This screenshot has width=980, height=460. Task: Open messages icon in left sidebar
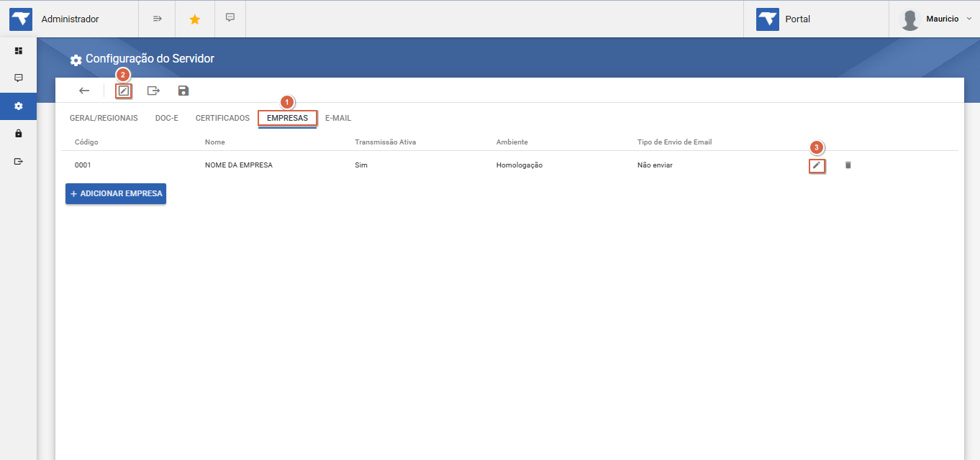(x=19, y=78)
